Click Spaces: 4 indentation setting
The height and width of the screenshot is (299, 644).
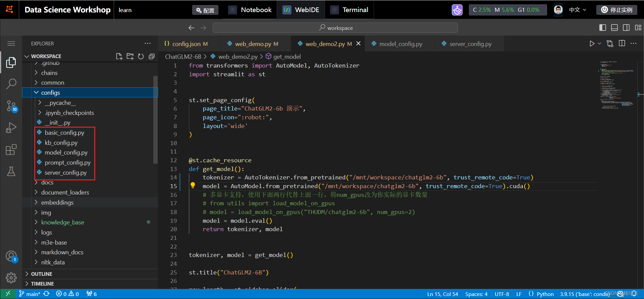476,294
